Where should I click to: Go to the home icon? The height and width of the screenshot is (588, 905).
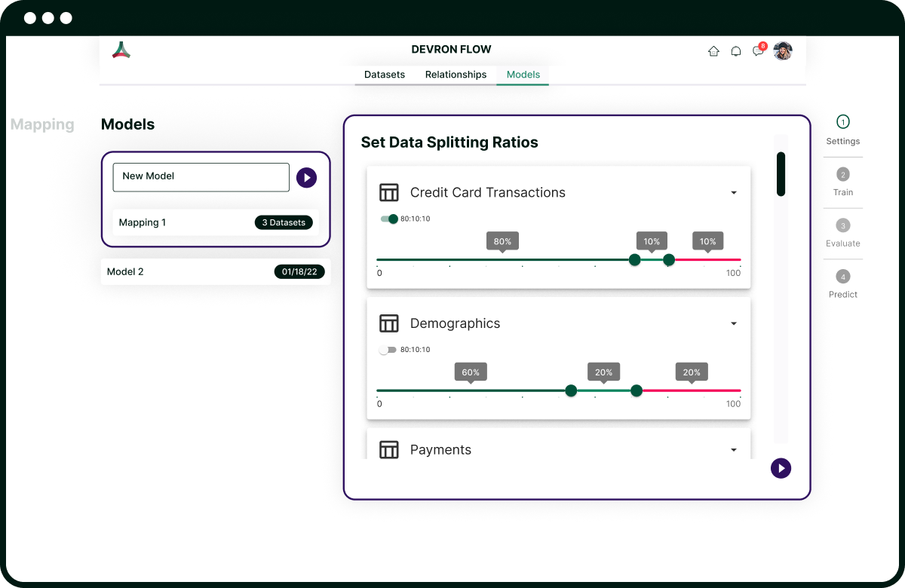(x=713, y=51)
